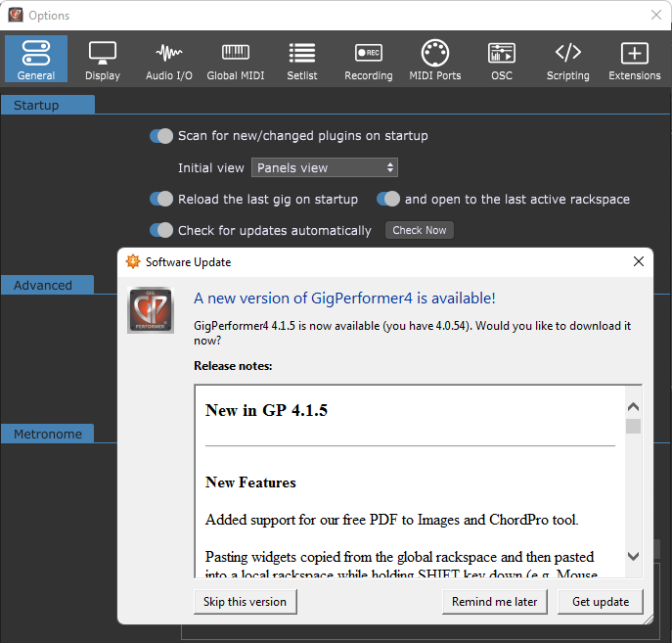Click release notes scroll up arrow
The width and height of the screenshot is (672, 643).
point(634,407)
